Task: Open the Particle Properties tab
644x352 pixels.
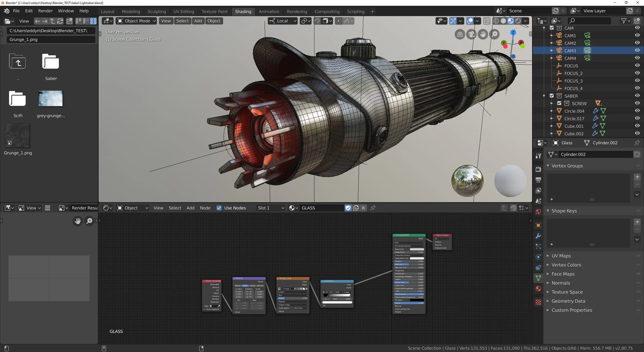Action: [538, 247]
